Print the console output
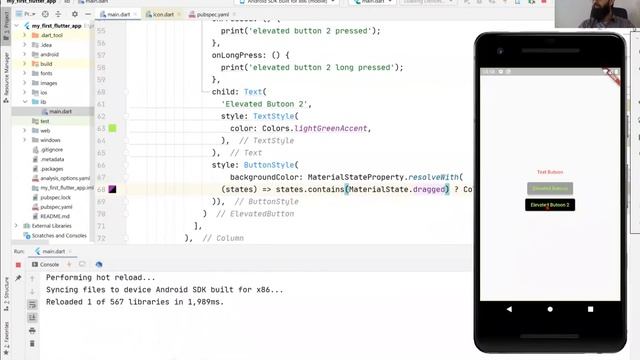Image resolution: width=640 pixels, height=360 pixels. point(32,331)
